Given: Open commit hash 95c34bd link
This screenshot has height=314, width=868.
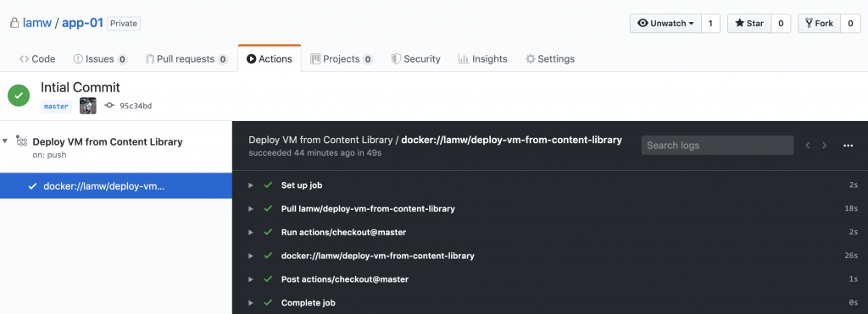Looking at the screenshot, I should click(x=136, y=106).
